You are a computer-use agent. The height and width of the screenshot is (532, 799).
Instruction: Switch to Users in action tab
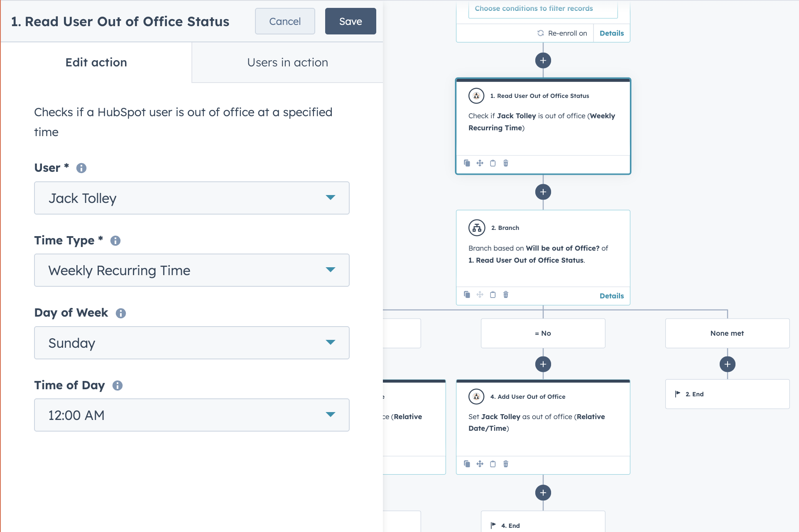(287, 62)
